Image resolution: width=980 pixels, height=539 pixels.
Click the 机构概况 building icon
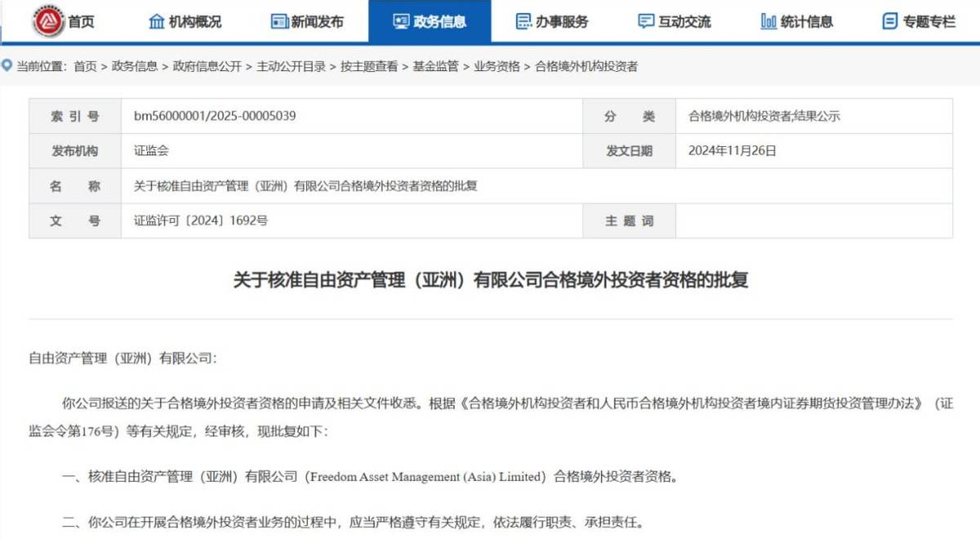pyautogui.click(x=157, y=21)
